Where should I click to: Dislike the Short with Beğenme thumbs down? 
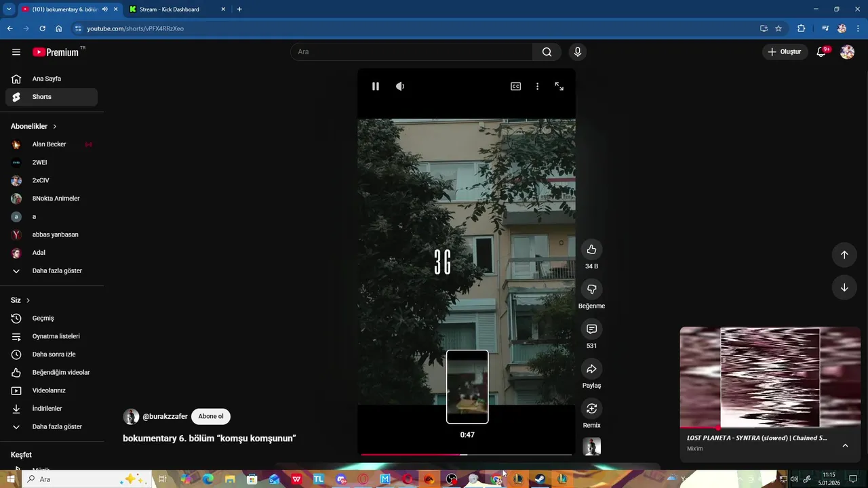[x=591, y=289]
